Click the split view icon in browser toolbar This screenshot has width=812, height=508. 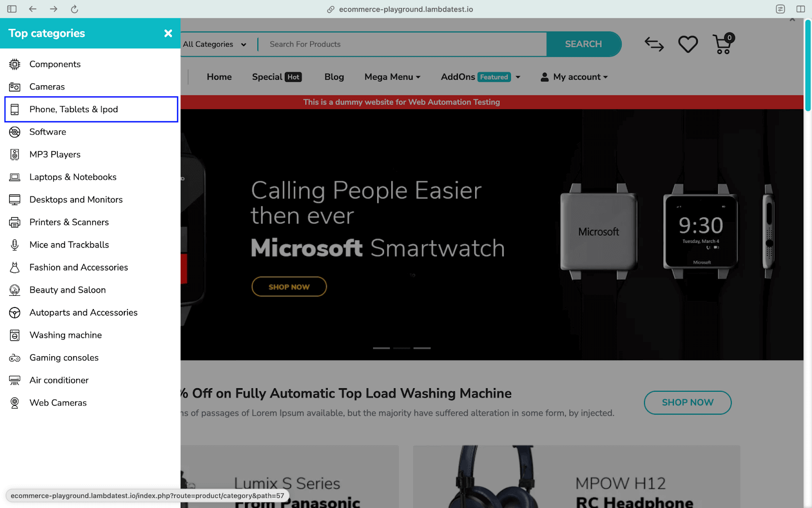(801, 9)
